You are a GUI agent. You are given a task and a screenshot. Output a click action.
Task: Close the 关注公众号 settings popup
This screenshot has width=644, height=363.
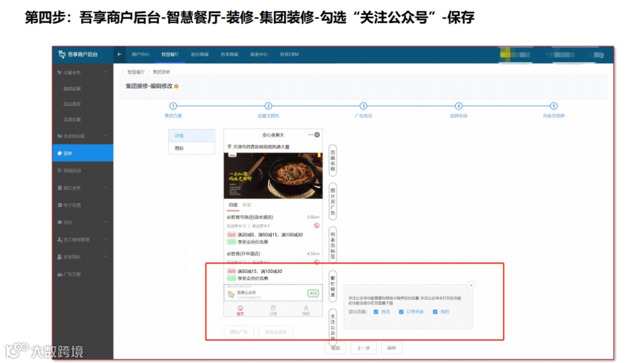coord(471,286)
